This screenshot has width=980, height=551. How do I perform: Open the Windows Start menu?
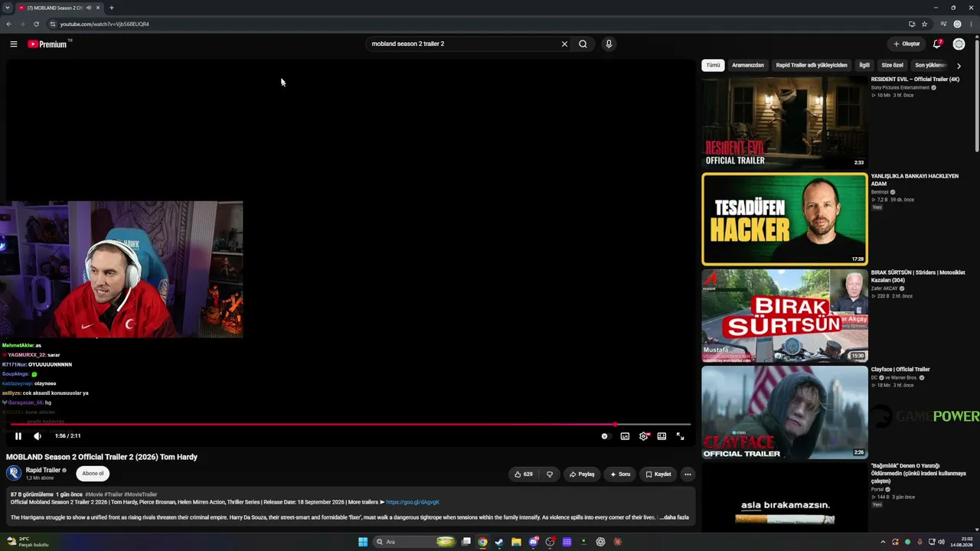click(x=363, y=542)
